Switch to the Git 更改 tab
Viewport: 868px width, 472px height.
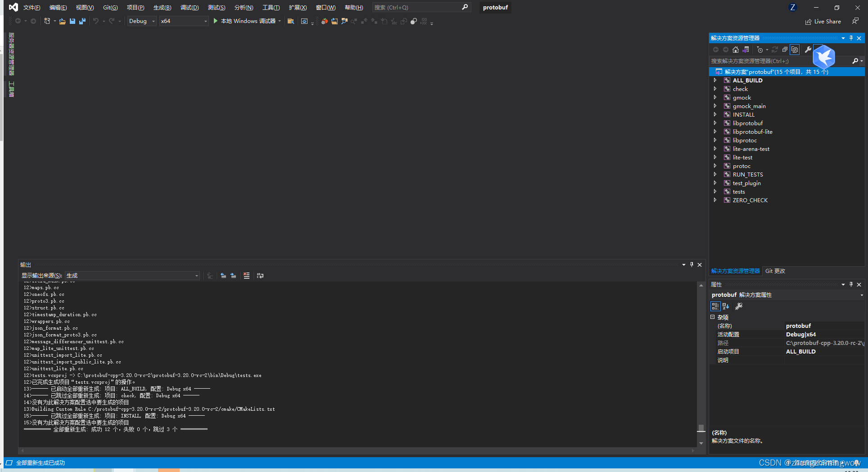(775, 271)
